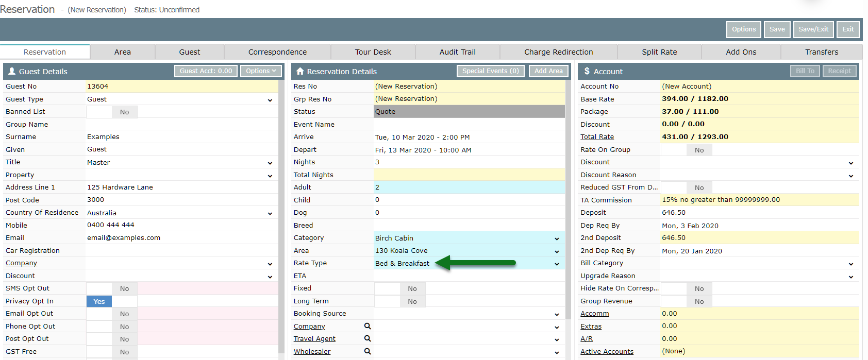
Task: Click the Save button
Action: 777,29
